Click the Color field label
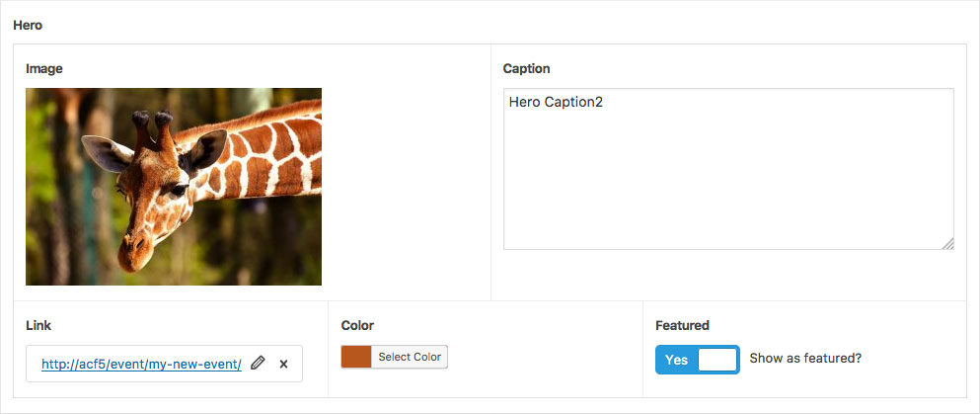980x414 pixels. [x=357, y=325]
